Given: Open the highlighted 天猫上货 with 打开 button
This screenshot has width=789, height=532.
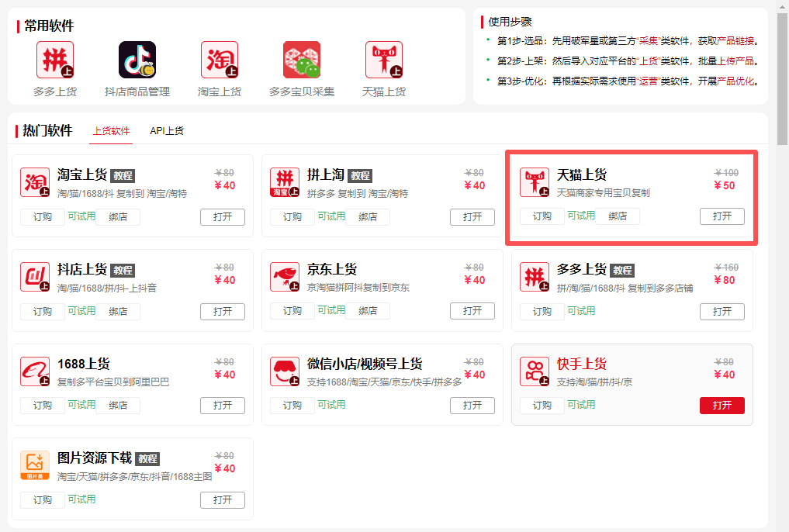Looking at the screenshot, I should (x=722, y=216).
